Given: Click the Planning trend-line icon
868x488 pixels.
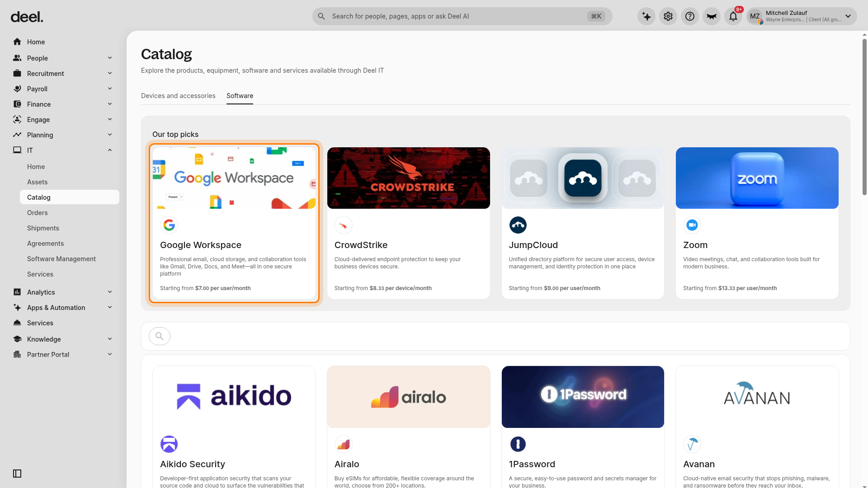Looking at the screenshot, I should (17, 135).
